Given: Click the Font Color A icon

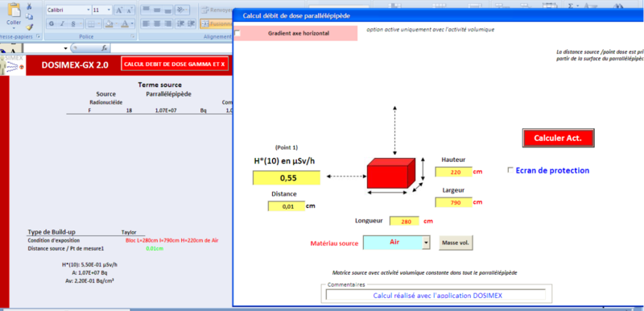Looking at the screenshot, I should [x=125, y=24].
